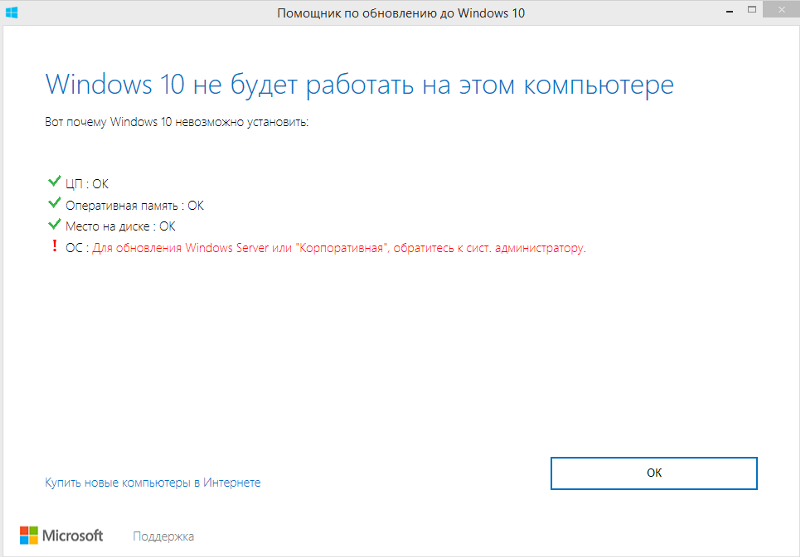
Task: Click the window title 'Помощник по обновлению до Windows 10'
Action: click(x=401, y=13)
